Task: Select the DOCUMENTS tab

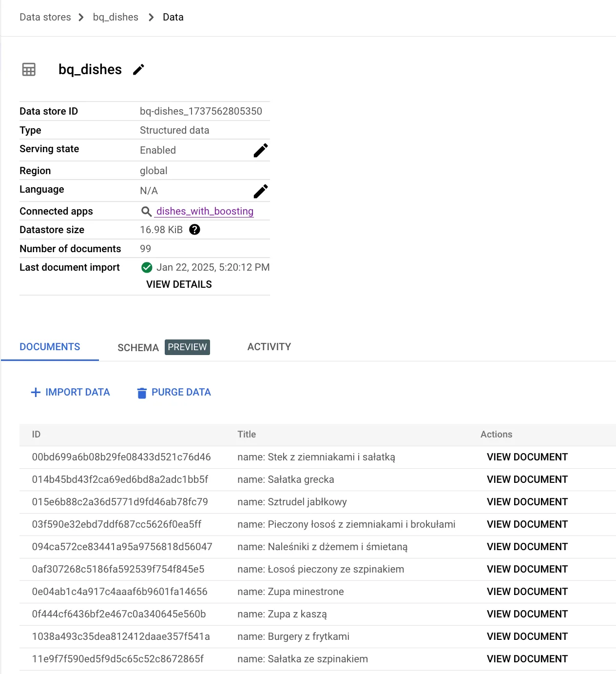Action: [x=50, y=347]
